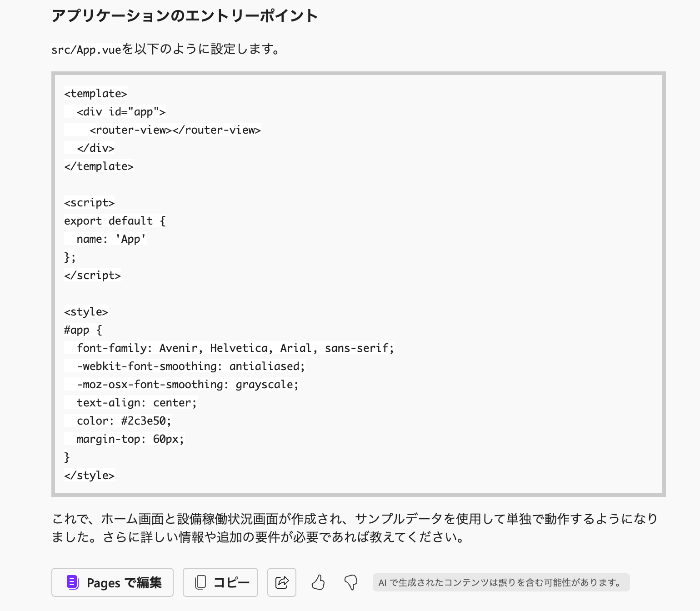700x611 pixels.
Task: Click the code line <template>
Action: [x=96, y=94]
